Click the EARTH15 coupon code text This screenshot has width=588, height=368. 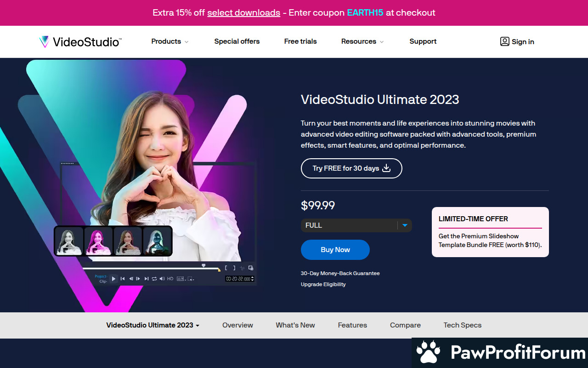point(365,13)
